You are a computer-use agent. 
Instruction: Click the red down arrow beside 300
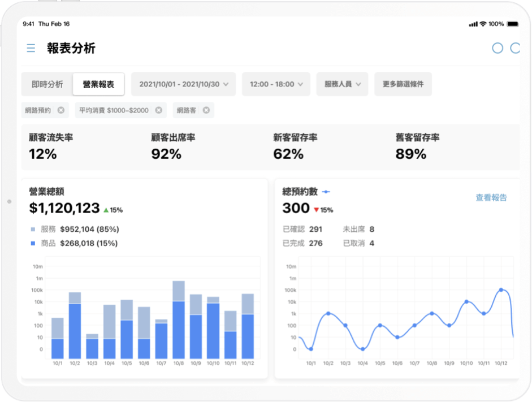tap(317, 210)
